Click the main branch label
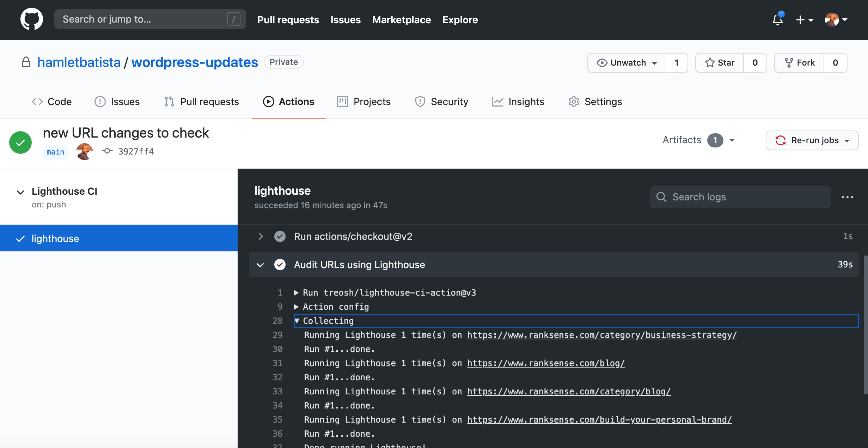This screenshot has height=448, width=868. click(x=55, y=152)
